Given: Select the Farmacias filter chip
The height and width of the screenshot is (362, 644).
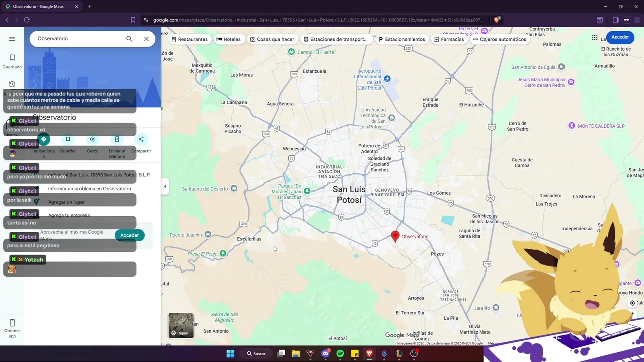Looking at the screenshot, I should (x=449, y=39).
